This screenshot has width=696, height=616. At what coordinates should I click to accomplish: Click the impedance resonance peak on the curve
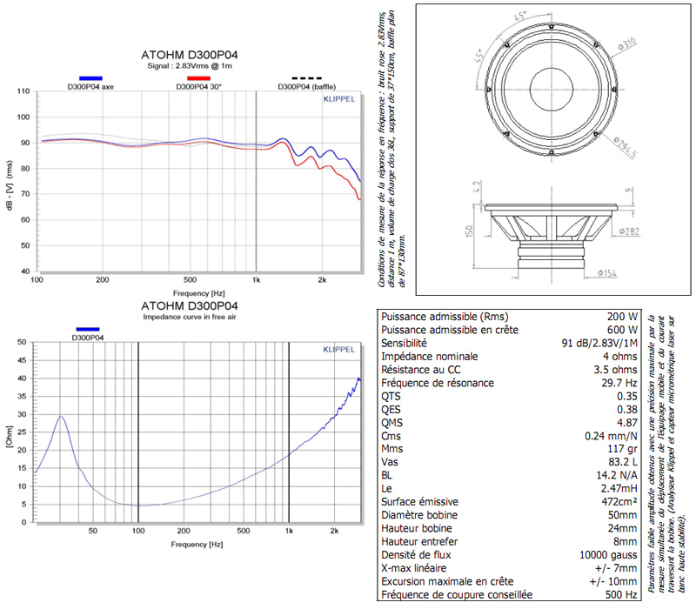click(x=61, y=417)
